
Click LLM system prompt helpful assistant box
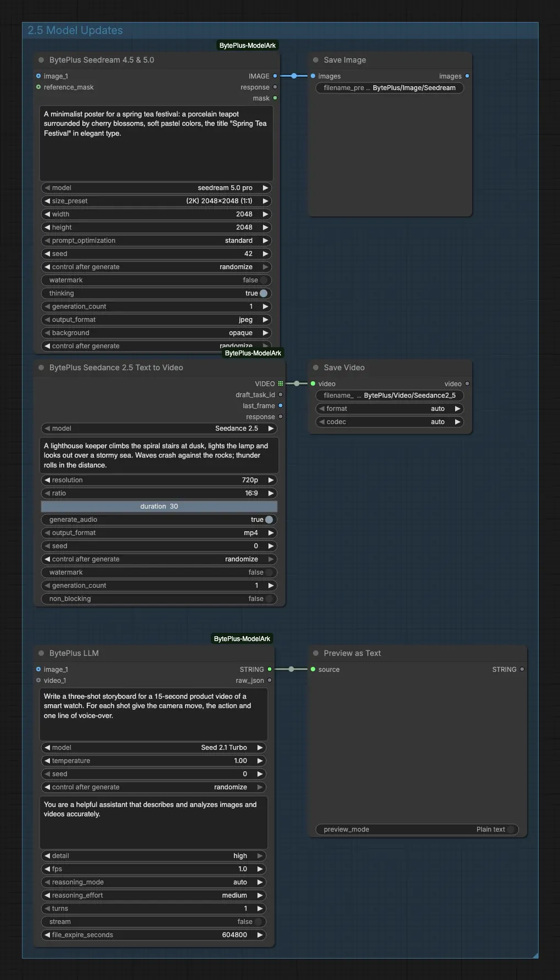coord(154,823)
